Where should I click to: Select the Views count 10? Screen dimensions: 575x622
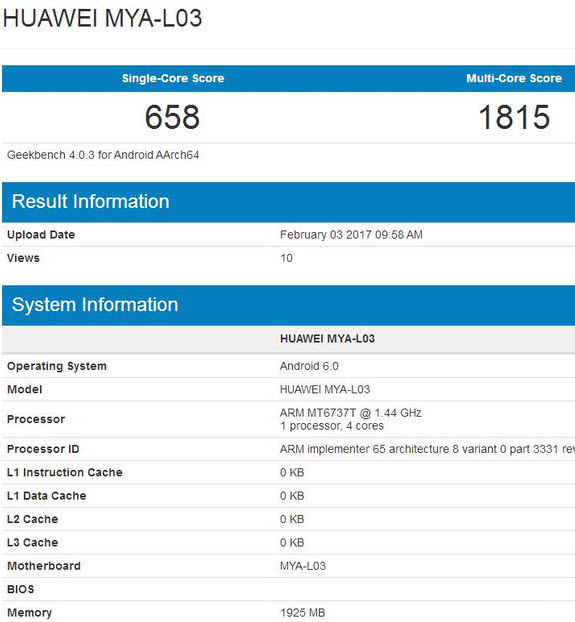pos(286,258)
